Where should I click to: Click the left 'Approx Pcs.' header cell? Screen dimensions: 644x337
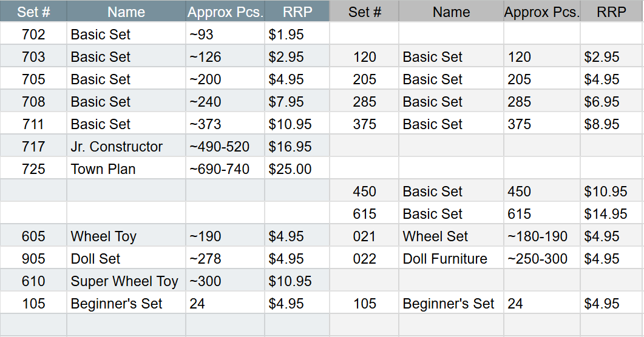[x=225, y=12]
